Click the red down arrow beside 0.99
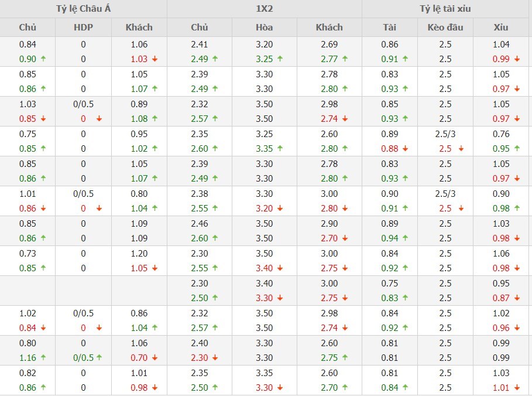Screen dimensions: 532x396 click(517, 59)
